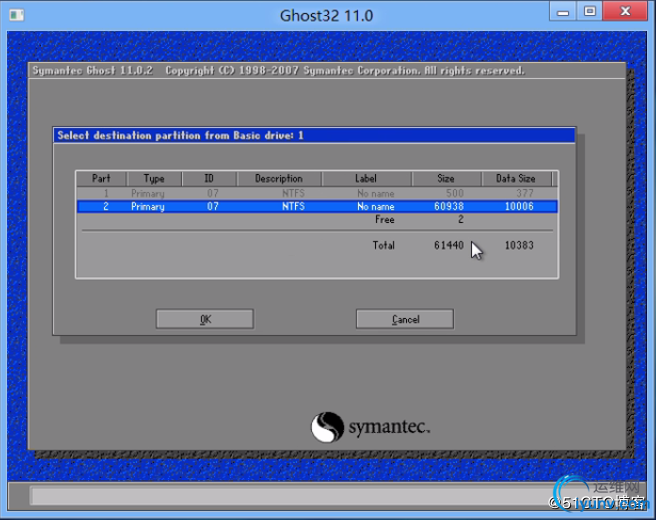The width and height of the screenshot is (656, 520).
Task: Click the Total data size 10383
Action: click(519, 245)
